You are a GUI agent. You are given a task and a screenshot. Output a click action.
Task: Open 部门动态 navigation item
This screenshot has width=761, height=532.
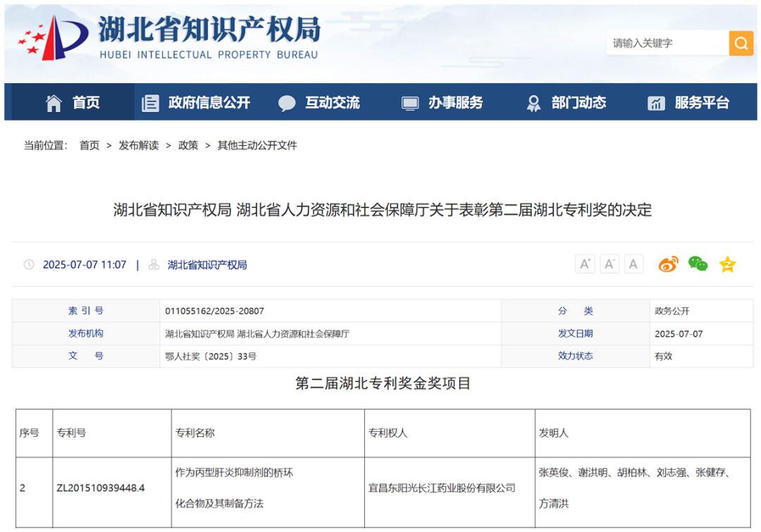[x=566, y=103]
